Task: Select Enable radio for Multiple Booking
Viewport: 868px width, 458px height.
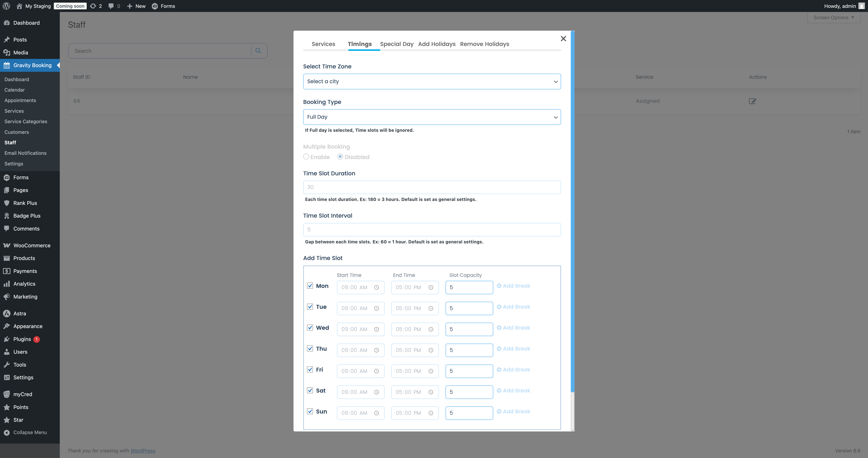Action: (306, 156)
